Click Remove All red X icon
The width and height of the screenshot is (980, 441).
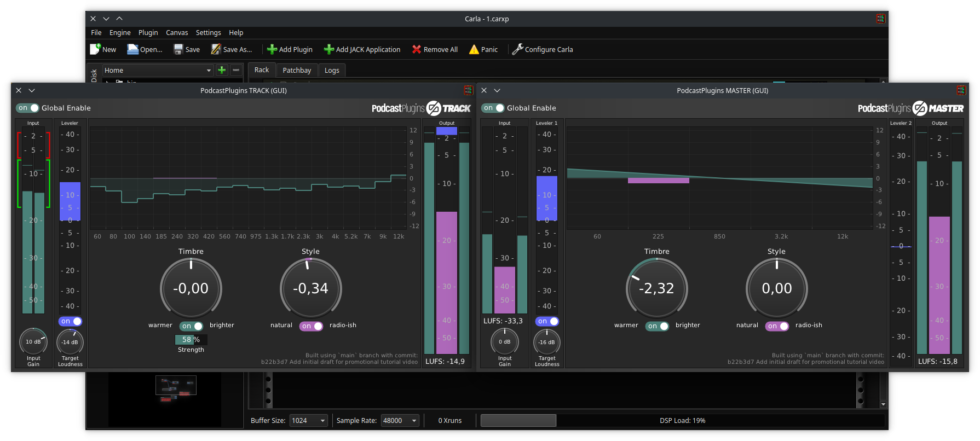tap(417, 49)
